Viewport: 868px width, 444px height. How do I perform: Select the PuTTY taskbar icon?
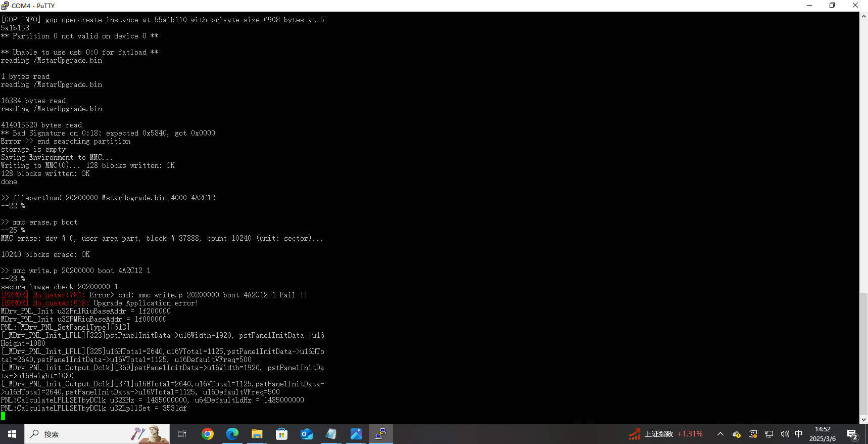tap(380, 434)
